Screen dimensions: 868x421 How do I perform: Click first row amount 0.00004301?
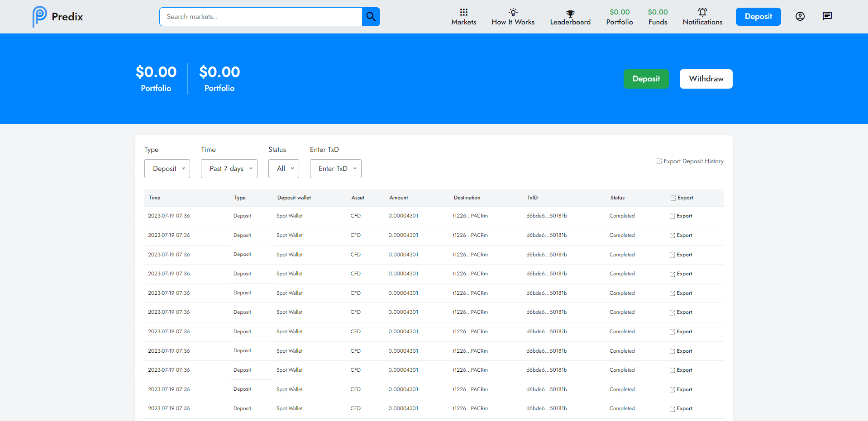[x=403, y=216]
